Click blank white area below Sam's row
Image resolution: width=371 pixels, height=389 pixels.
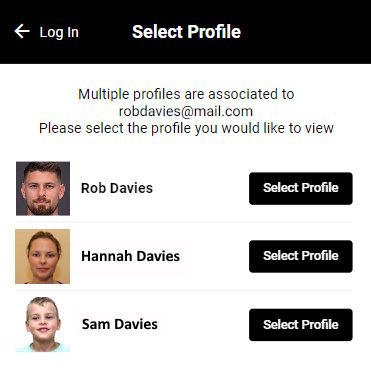(185, 371)
